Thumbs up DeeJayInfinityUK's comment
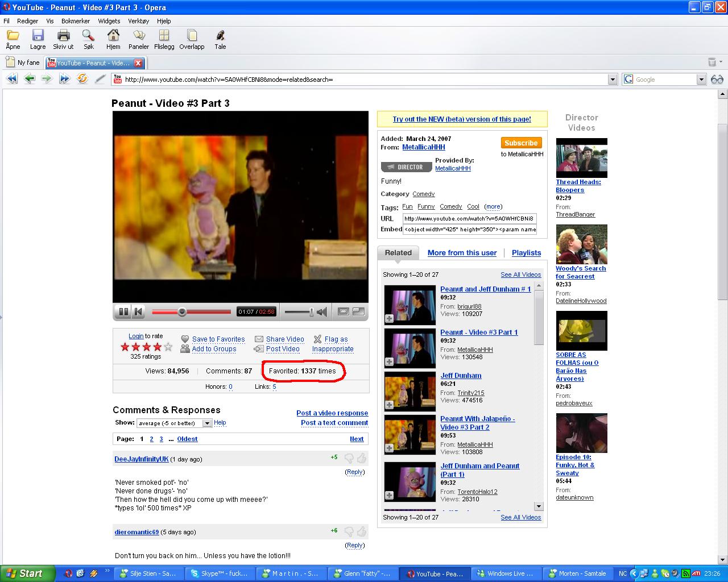 click(x=361, y=458)
